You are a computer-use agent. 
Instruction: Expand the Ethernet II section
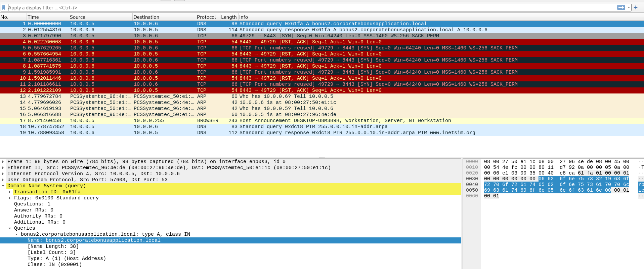pos(3,168)
